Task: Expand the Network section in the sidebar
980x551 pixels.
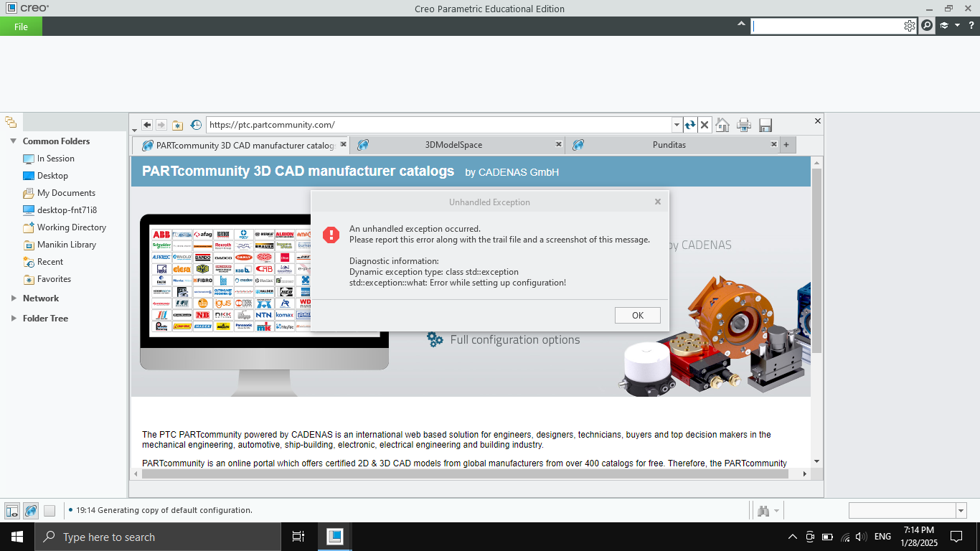Action: point(13,298)
